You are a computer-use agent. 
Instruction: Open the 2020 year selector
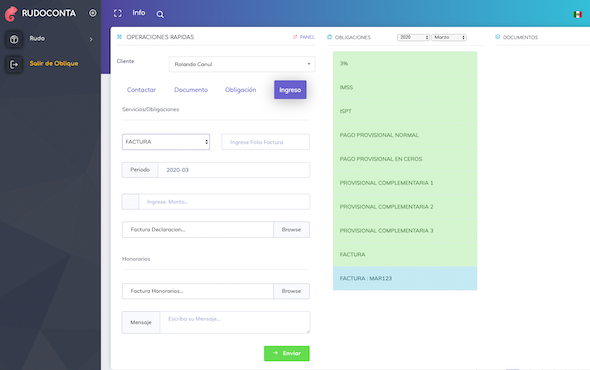(413, 37)
